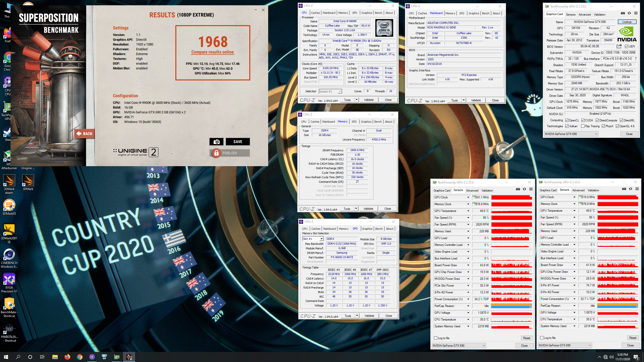
Task: Click the Lookup button in GPU-Z
Action: click(x=627, y=22)
